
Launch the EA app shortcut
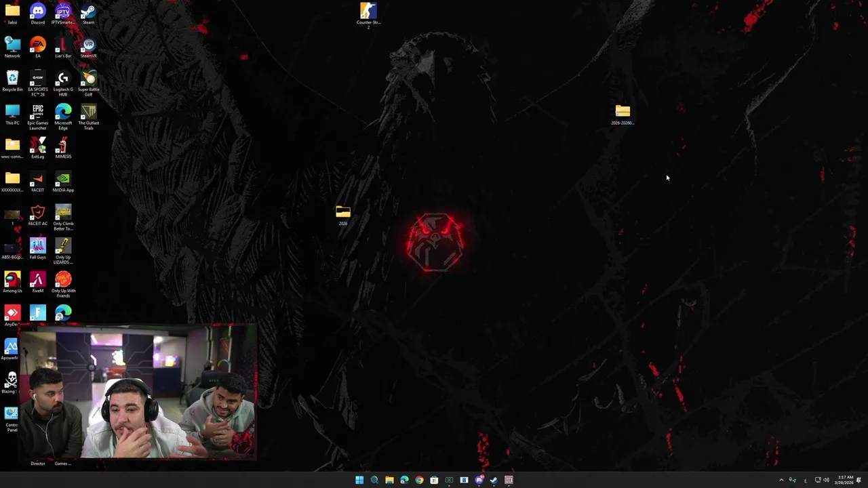[x=37, y=47]
